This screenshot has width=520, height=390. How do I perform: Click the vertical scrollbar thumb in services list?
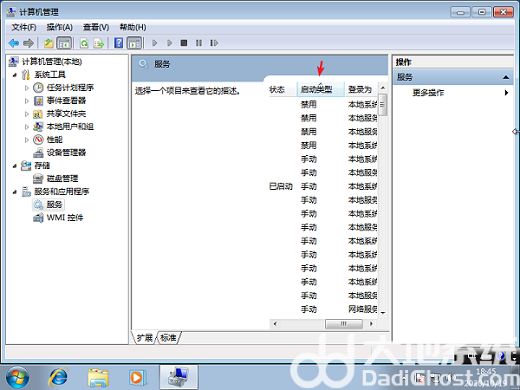(x=383, y=105)
